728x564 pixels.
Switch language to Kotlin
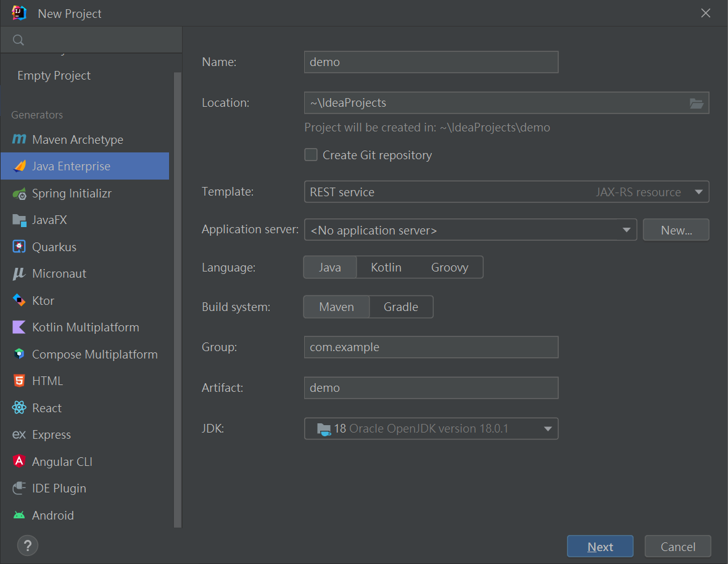click(x=386, y=267)
